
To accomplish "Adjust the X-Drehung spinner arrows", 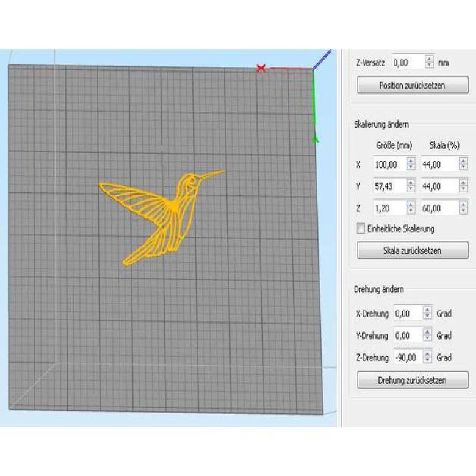I will 427,313.
